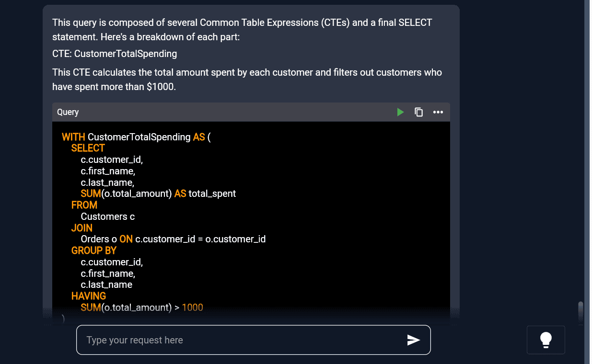This screenshot has width=592, height=364.
Task: Click the intro paragraph mentioning Common Table Expressions
Action: (242, 30)
